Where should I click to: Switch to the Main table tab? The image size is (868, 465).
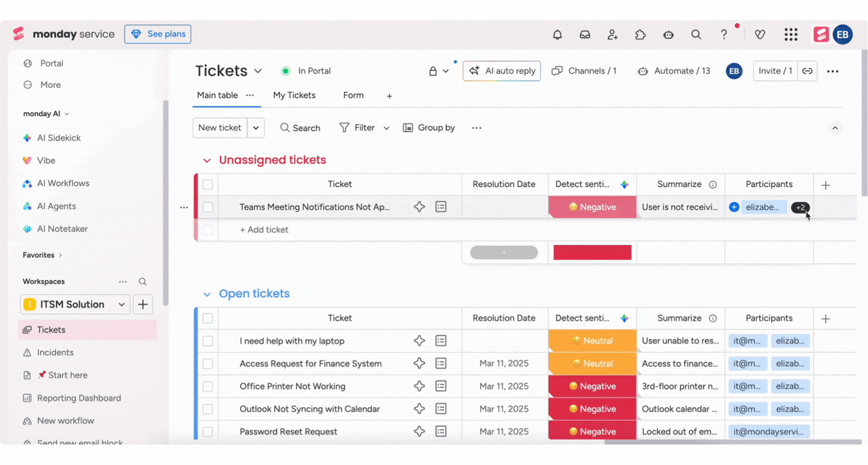(217, 95)
